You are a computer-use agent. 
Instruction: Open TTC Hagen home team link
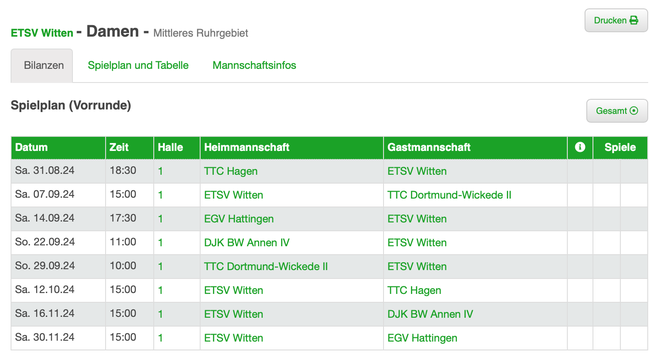click(231, 171)
